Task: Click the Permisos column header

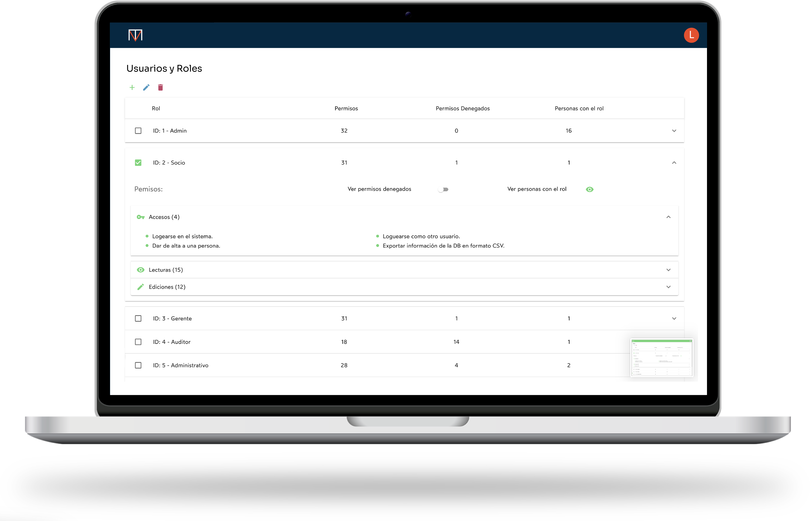Action: (x=346, y=109)
